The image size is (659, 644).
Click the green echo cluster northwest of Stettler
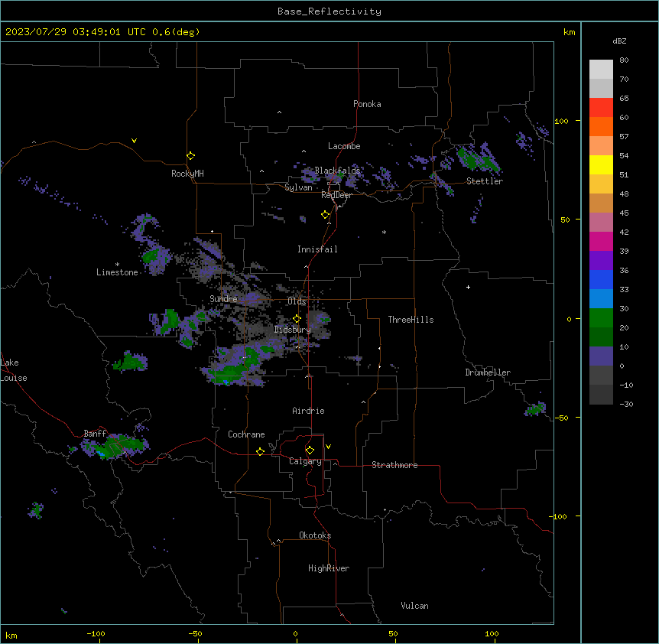point(478,158)
